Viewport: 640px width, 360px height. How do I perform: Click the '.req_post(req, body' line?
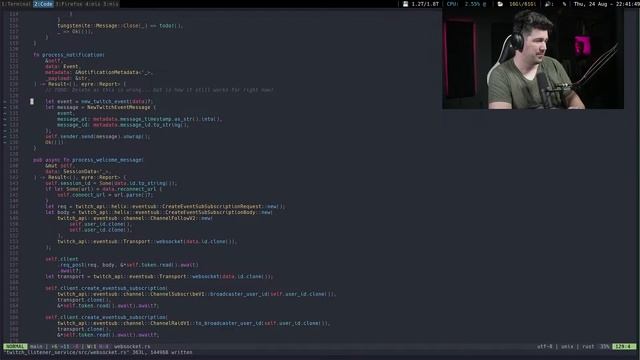(128, 265)
